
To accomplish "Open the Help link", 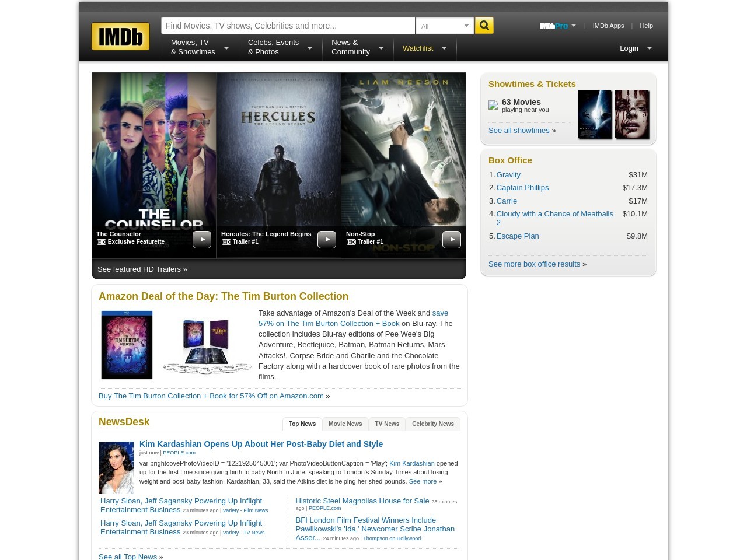I will tap(646, 26).
